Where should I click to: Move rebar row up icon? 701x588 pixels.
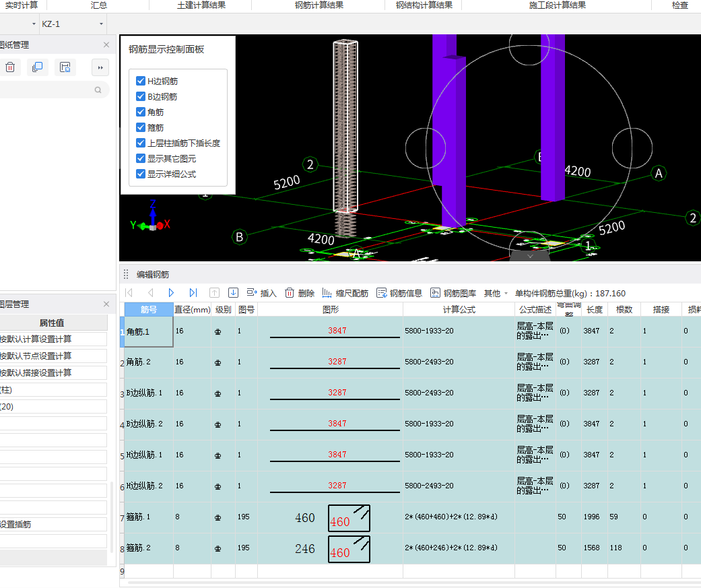click(214, 293)
